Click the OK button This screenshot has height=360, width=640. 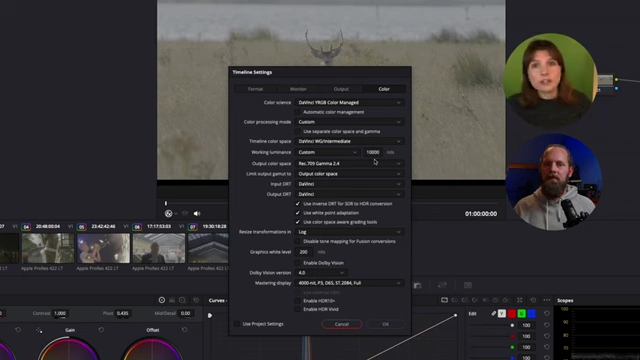pos(385,324)
